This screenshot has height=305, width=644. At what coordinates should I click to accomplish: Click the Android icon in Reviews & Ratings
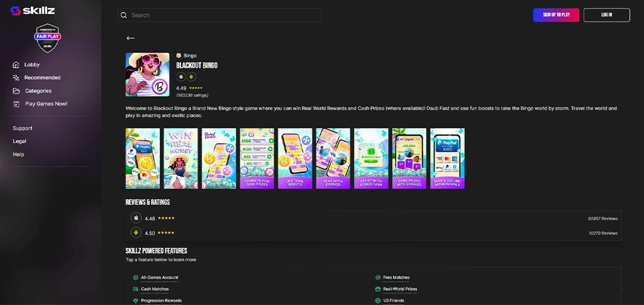(x=136, y=233)
